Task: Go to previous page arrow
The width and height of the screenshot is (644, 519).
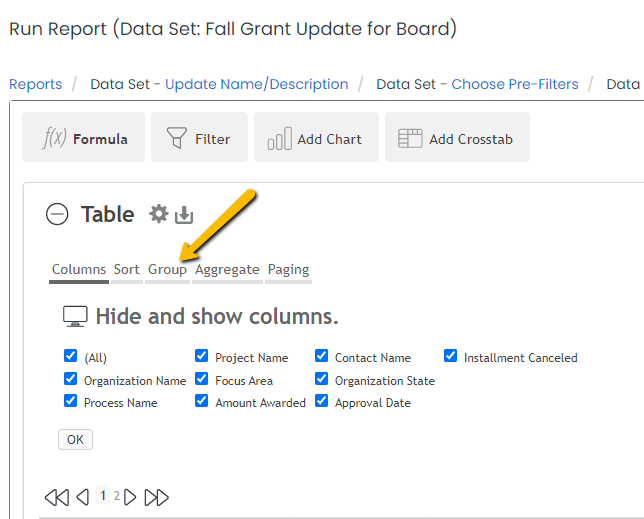Action: click(83, 497)
